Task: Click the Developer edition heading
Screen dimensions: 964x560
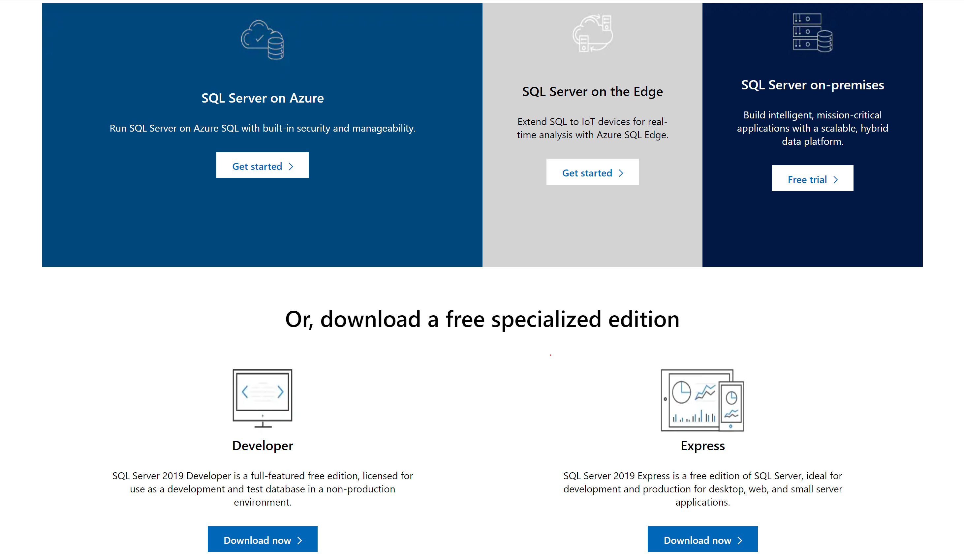Action: [263, 445]
